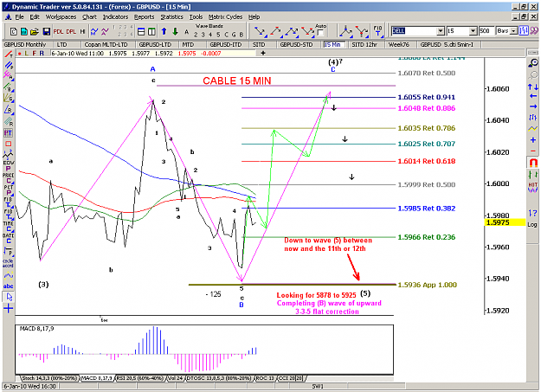
Task: Toggle wave band B
Action: point(242,35)
